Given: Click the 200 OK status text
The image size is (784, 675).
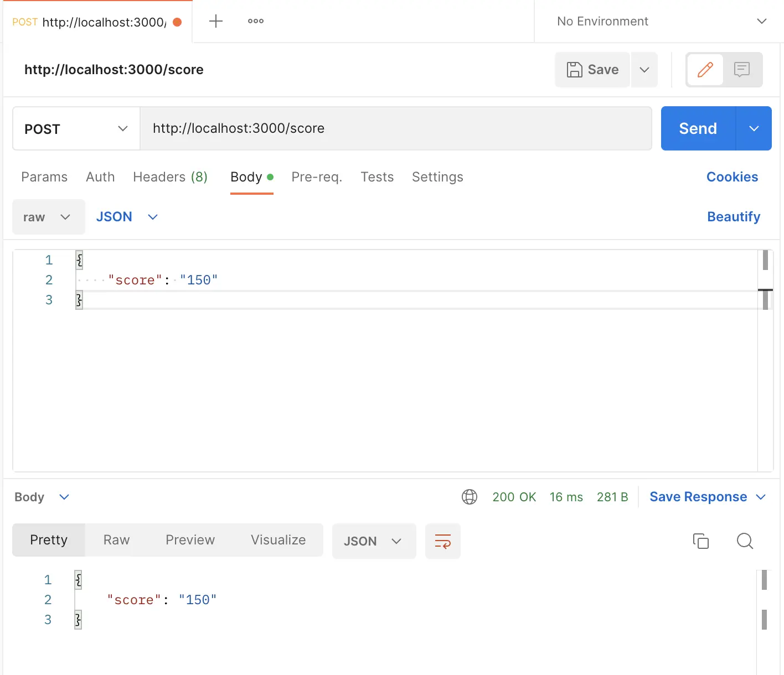Looking at the screenshot, I should pyautogui.click(x=514, y=497).
